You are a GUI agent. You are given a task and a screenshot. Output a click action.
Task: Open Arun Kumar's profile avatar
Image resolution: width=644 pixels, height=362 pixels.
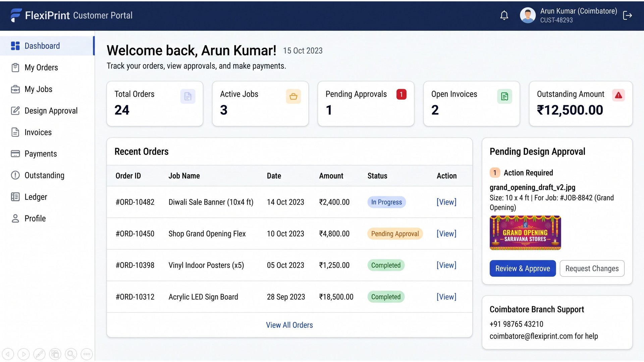[528, 15]
